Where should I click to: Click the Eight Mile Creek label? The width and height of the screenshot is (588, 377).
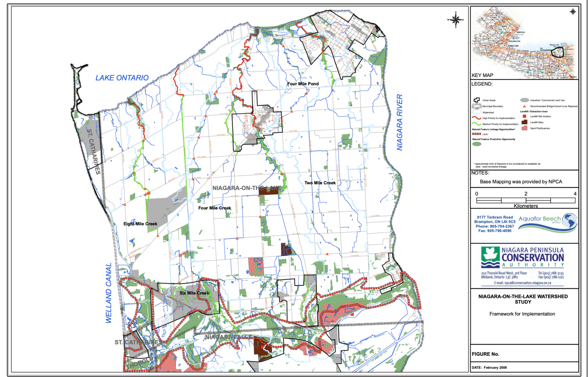click(140, 224)
